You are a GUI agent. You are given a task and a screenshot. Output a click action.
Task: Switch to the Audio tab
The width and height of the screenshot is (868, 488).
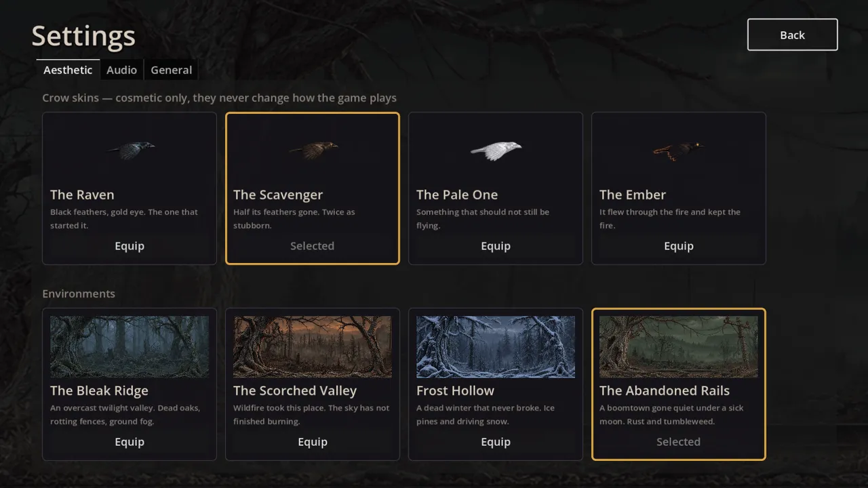pyautogui.click(x=121, y=70)
